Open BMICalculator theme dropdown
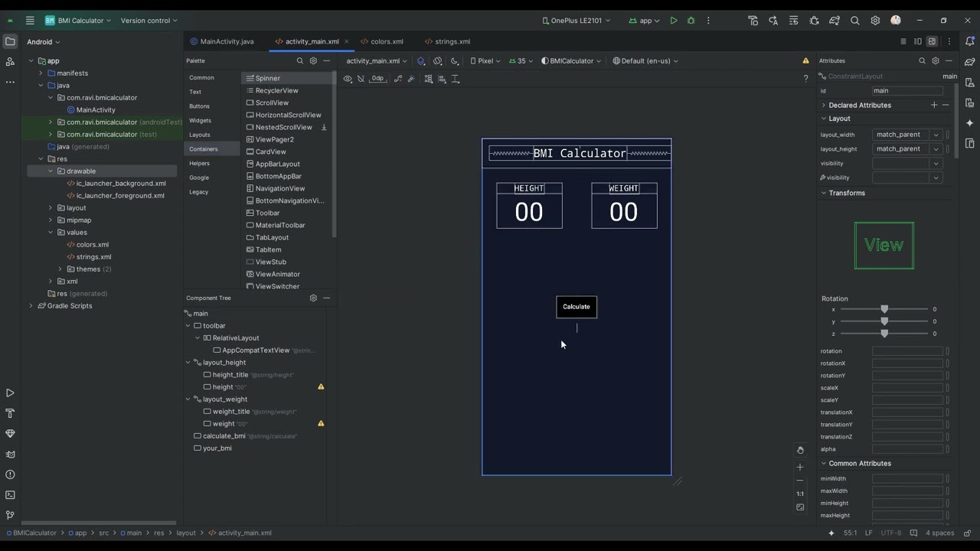 click(571, 61)
